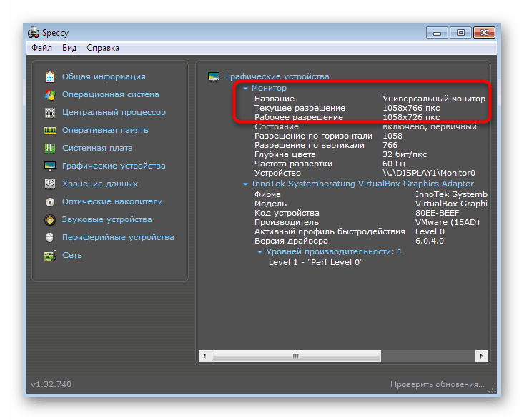Open the Справка menu

pos(103,48)
